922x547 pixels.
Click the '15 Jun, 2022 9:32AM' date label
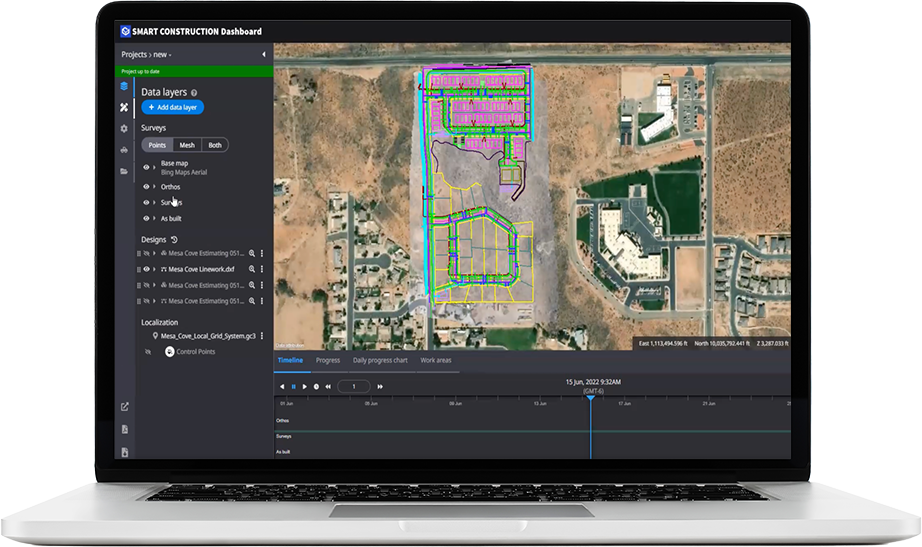coord(593,382)
